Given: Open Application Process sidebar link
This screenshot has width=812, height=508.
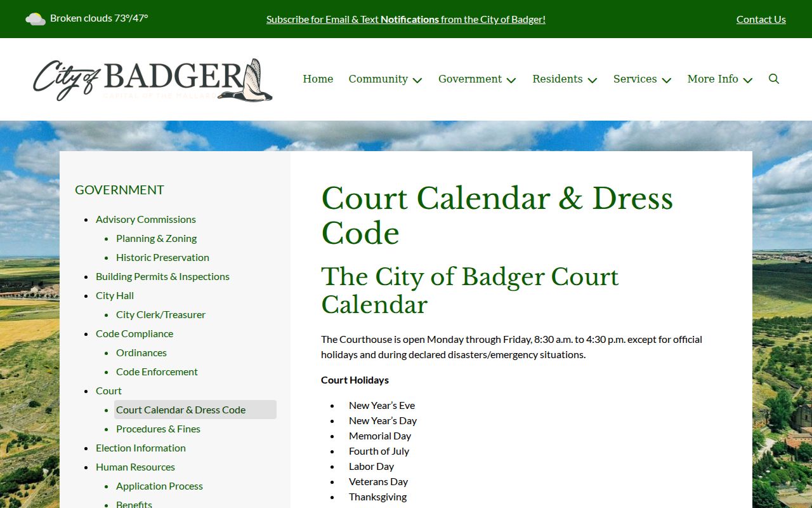Looking at the screenshot, I should click(x=159, y=486).
